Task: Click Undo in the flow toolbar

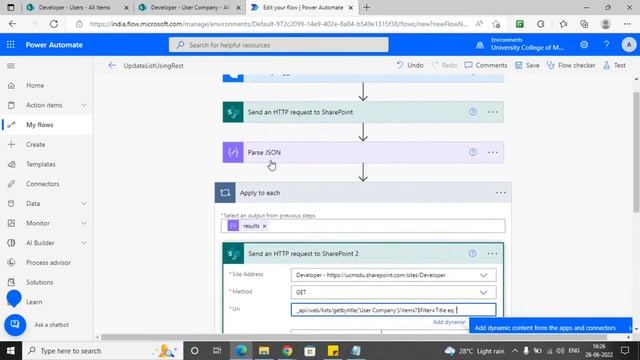Action: [410, 65]
